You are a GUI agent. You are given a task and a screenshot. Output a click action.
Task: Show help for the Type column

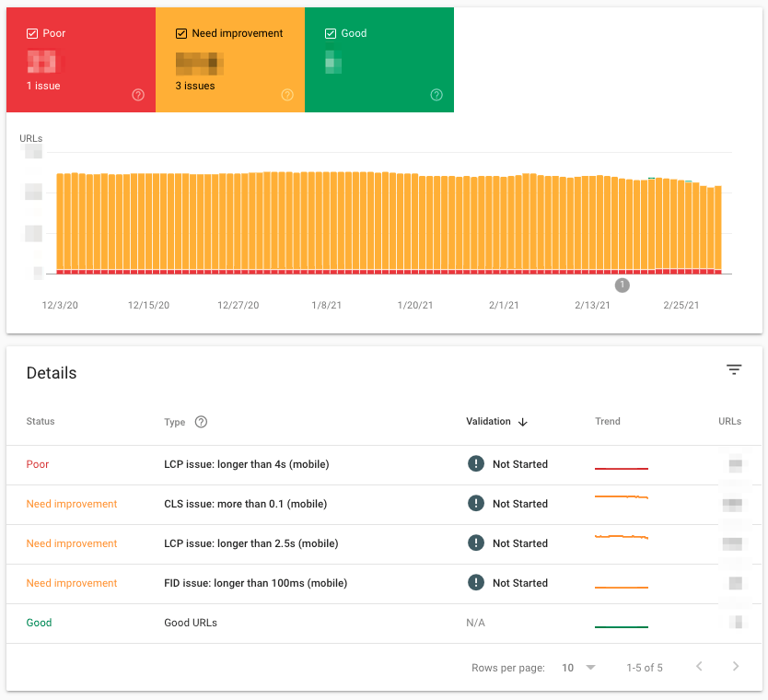click(201, 422)
